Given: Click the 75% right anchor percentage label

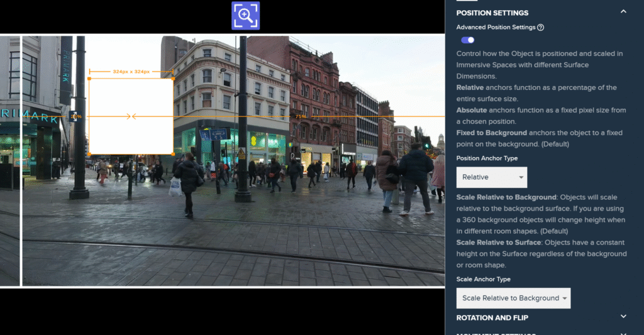Looking at the screenshot, I should click(x=301, y=116).
